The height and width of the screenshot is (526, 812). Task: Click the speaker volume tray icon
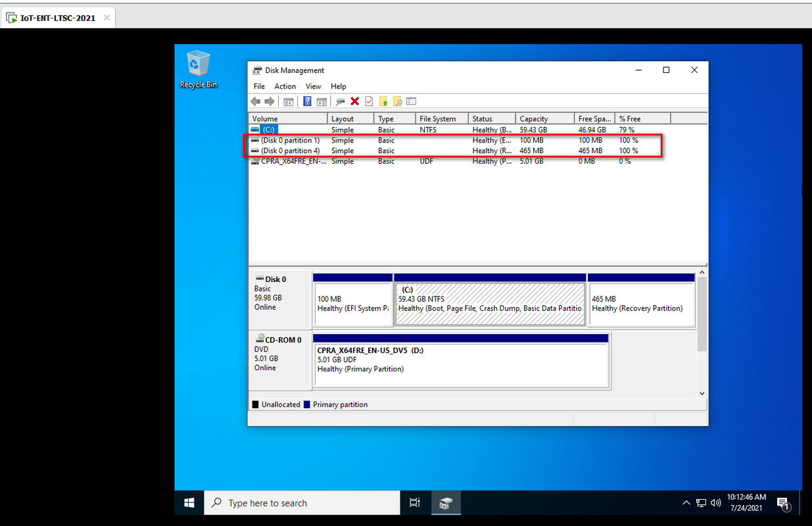[x=715, y=503]
